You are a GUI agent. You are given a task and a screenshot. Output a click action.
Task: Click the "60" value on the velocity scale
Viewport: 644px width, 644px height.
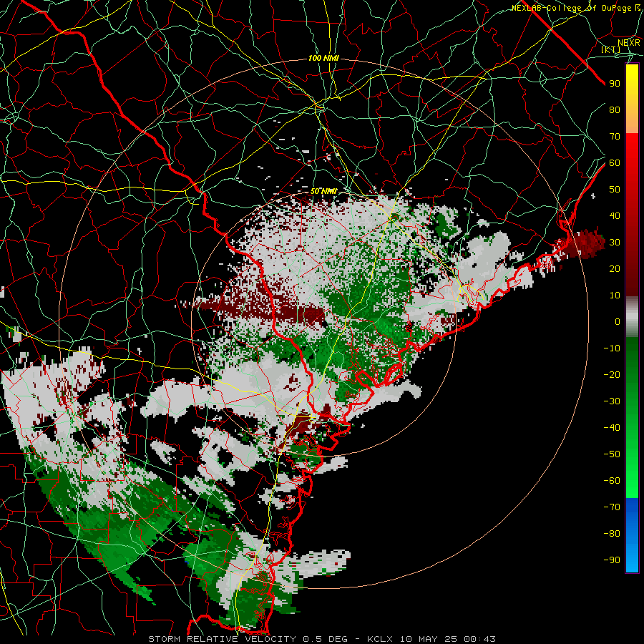pyautogui.click(x=615, y=163)
